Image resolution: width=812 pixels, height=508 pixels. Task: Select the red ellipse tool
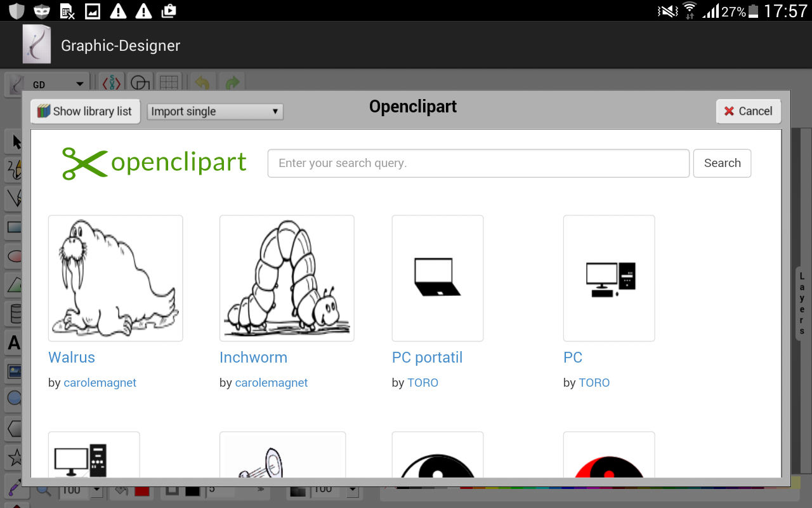pyautogui.click(x=15, y=256)
